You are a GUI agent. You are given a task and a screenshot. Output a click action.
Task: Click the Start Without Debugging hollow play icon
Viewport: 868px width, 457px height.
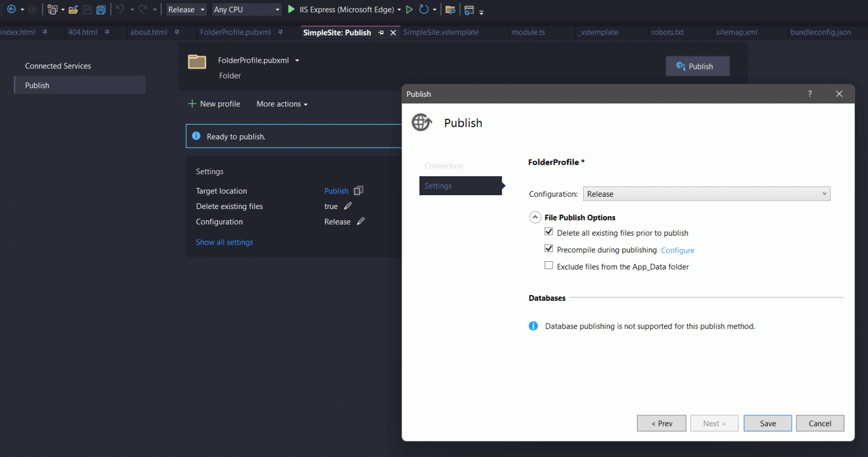(x=410, y=9)
